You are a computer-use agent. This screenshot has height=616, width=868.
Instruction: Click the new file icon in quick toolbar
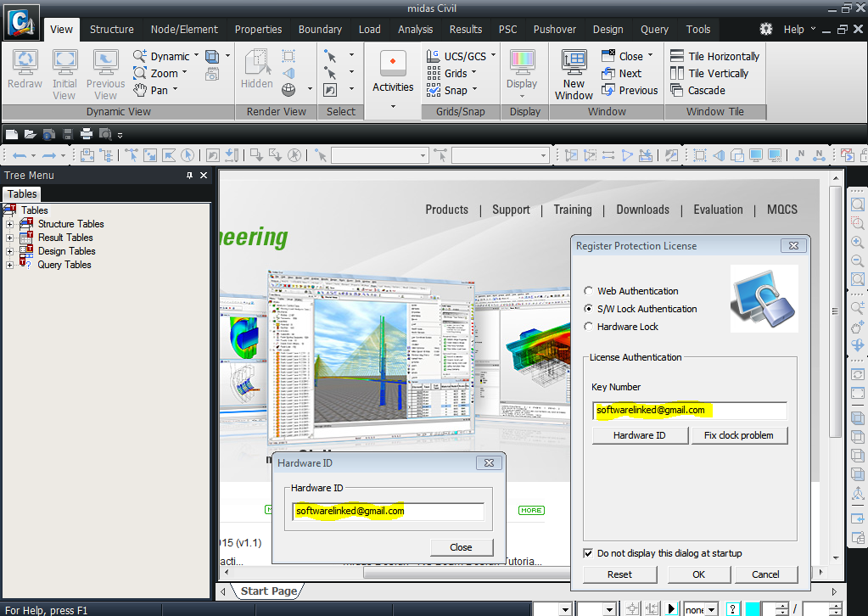click(12, 134)
